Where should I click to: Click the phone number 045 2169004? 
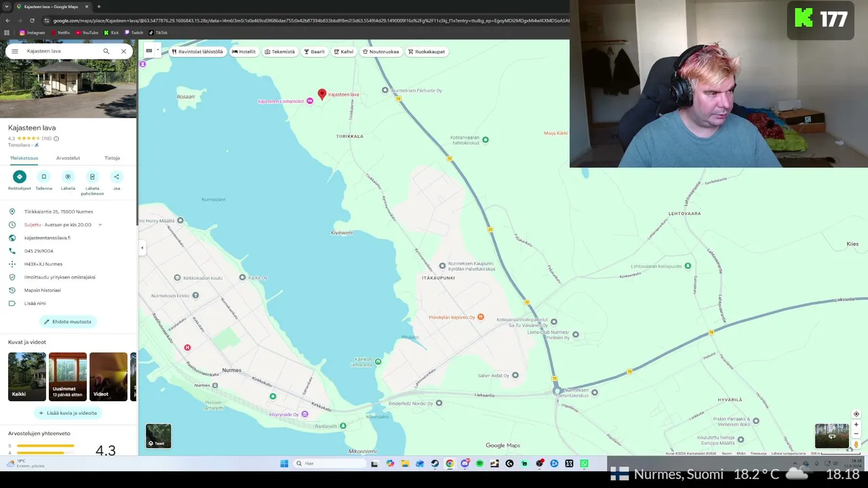click(x=39, y=251)
